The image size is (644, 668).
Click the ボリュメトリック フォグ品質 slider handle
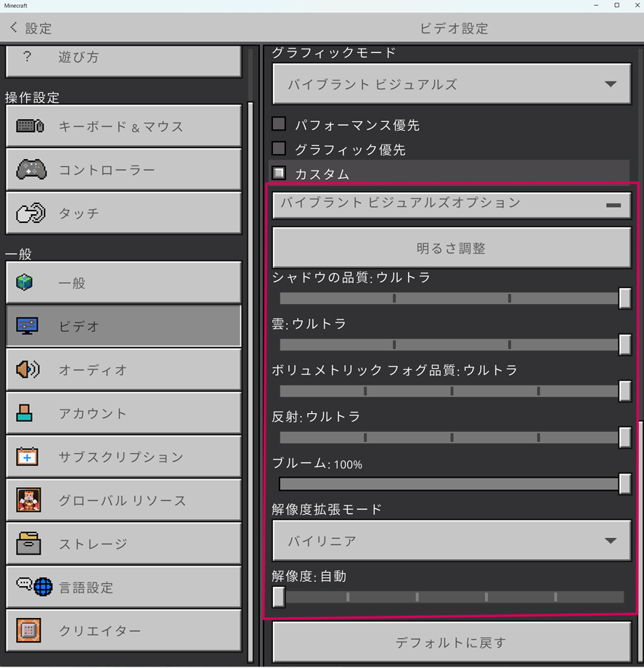625,391
